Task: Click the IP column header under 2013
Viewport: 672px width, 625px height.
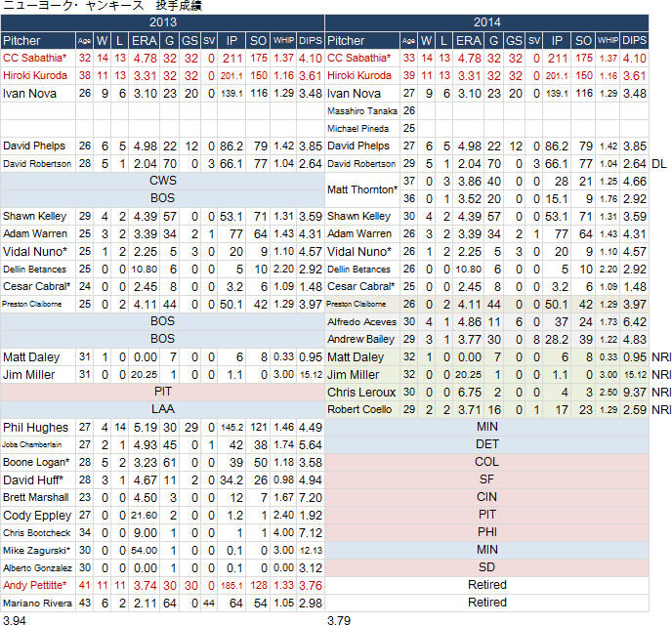Action: tap(231, 41)
